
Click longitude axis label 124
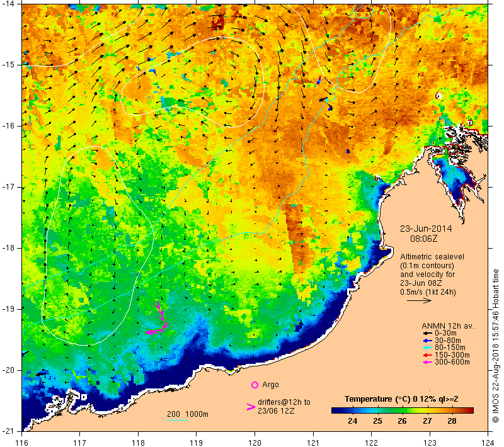pos(488,443)
